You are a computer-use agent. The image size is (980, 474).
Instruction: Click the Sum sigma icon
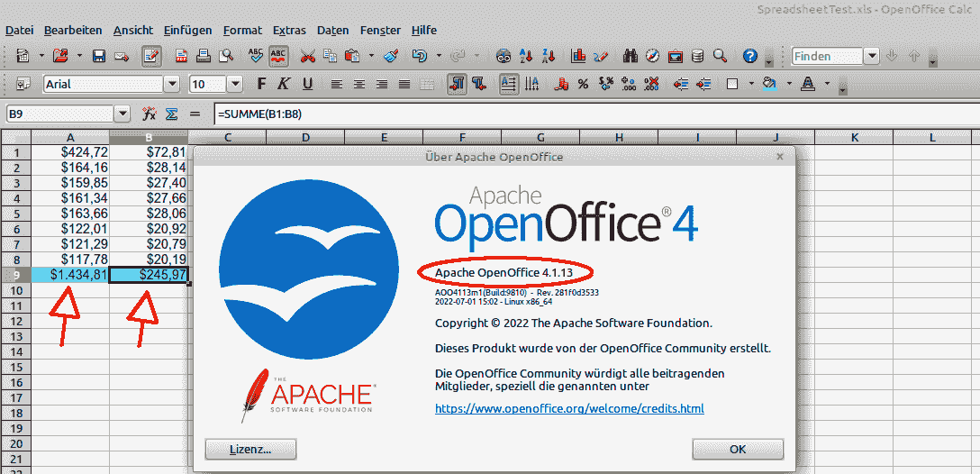pos(171,114)
